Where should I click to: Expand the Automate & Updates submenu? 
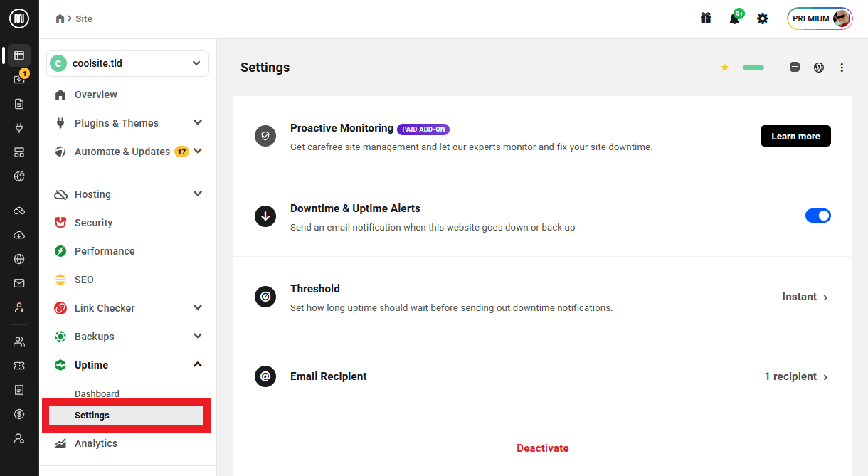pos(198,151)
